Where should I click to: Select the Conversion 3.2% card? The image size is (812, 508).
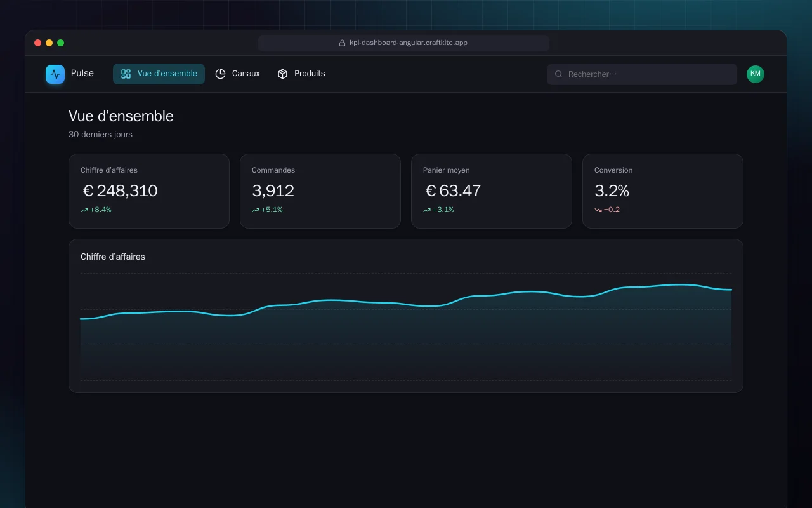(x=663, y=191)
